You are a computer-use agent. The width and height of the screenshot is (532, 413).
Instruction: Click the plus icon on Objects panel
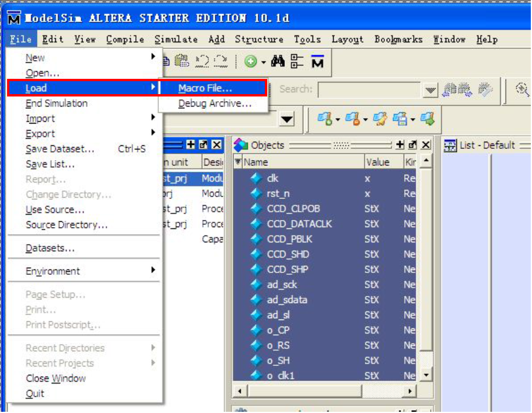pyautogui.click(x=400, y=145)
